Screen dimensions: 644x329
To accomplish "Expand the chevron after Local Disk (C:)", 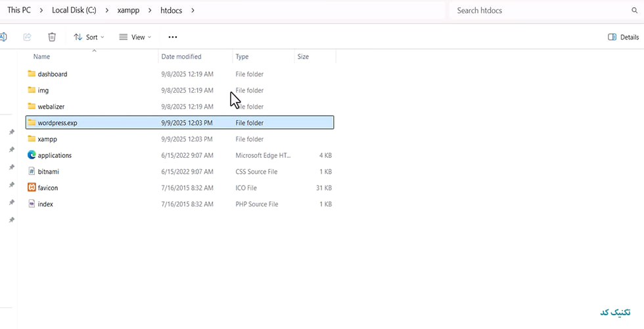I will 106,11.
